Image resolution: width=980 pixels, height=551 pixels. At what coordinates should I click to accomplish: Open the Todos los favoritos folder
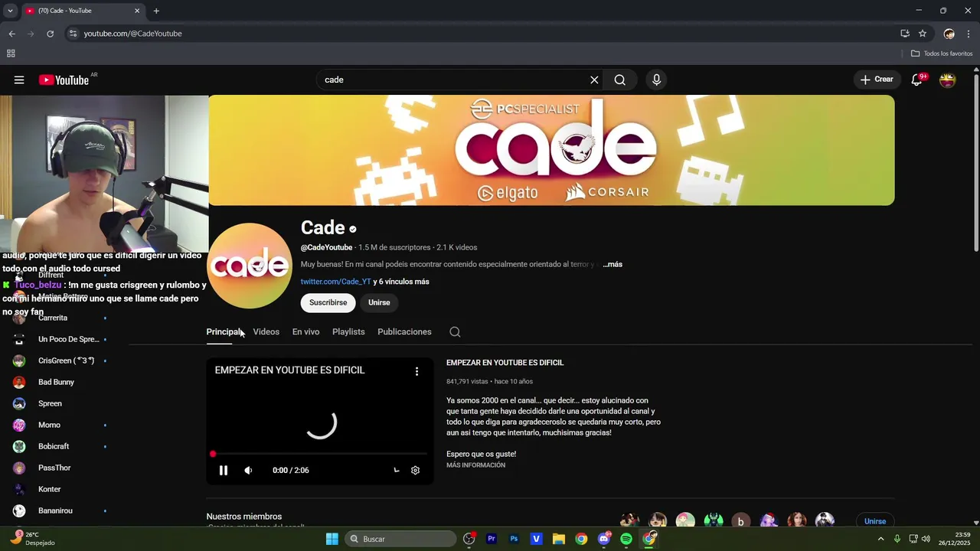(x=942, y=54)
